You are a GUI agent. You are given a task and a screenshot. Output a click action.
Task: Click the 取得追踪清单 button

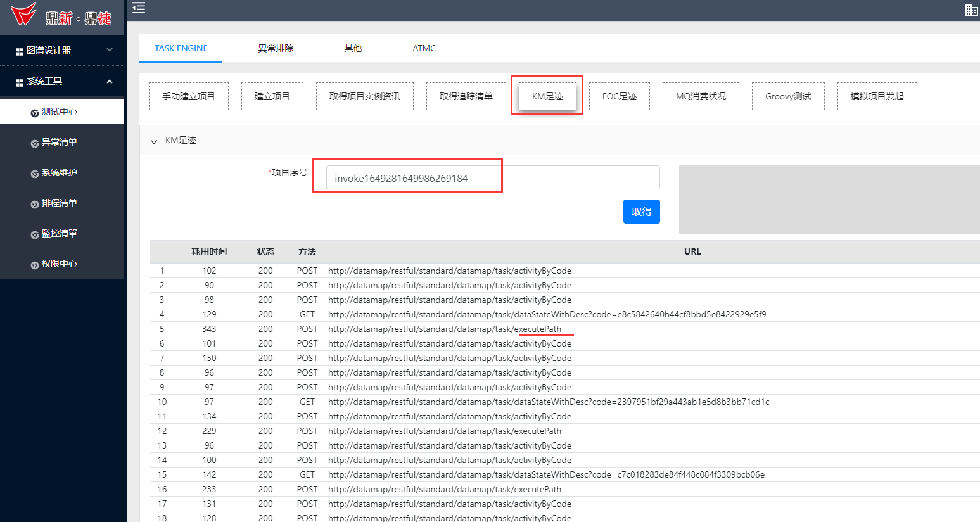(466, 96)
